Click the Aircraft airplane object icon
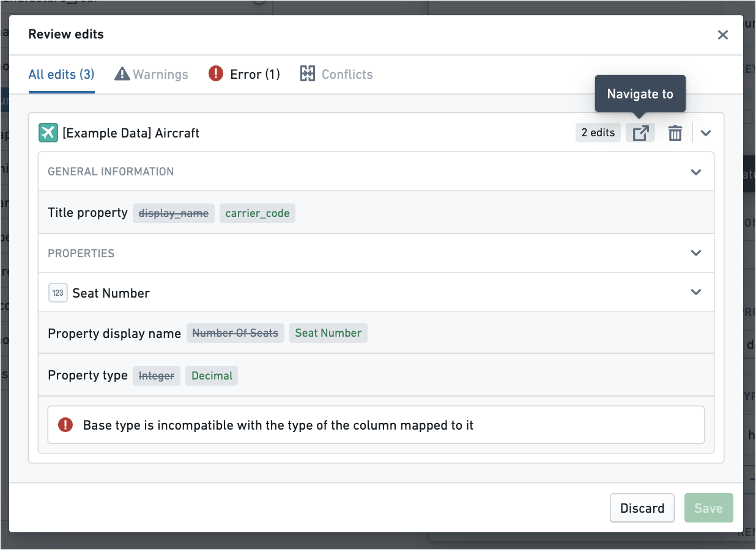 pos(48,133)
